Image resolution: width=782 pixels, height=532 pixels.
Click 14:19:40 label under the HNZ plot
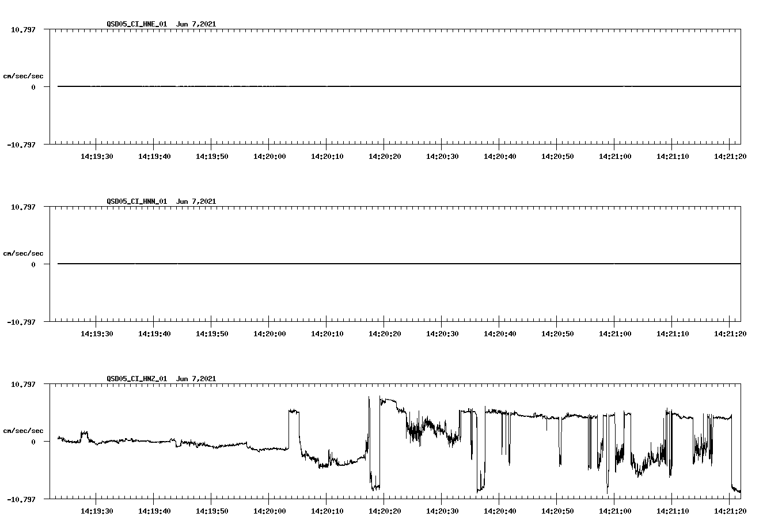click(x=154, y=511)
